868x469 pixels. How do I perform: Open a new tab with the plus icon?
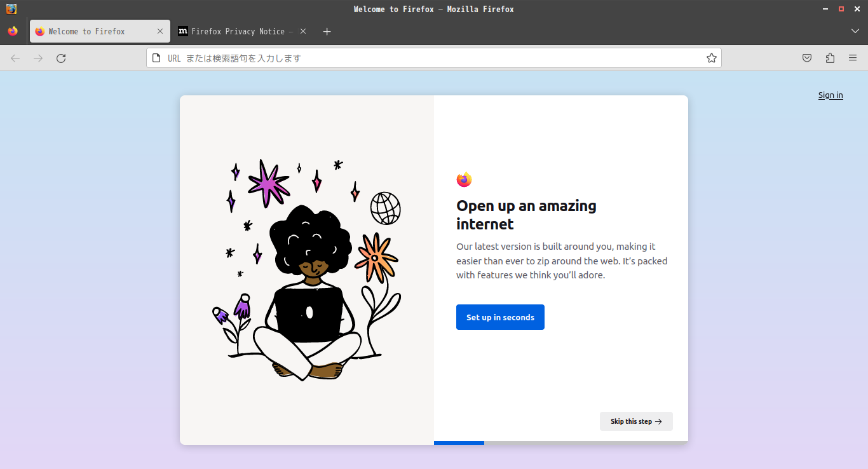pyautogui.click(x=327, y=31)
